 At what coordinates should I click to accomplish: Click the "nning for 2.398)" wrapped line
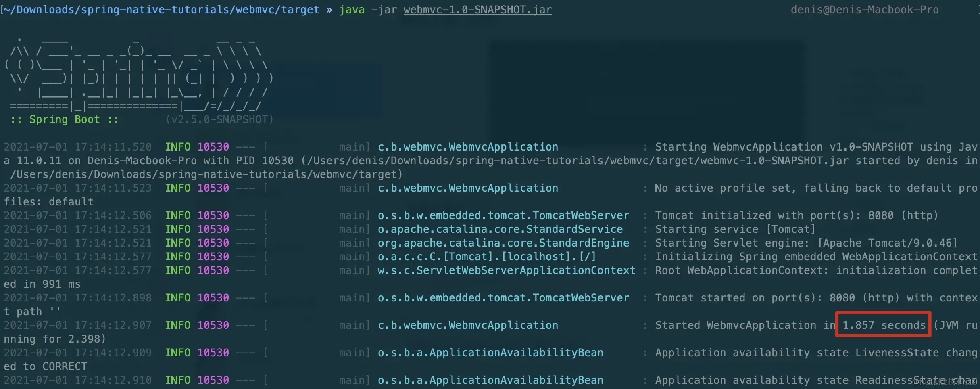(x=55, y=339)
